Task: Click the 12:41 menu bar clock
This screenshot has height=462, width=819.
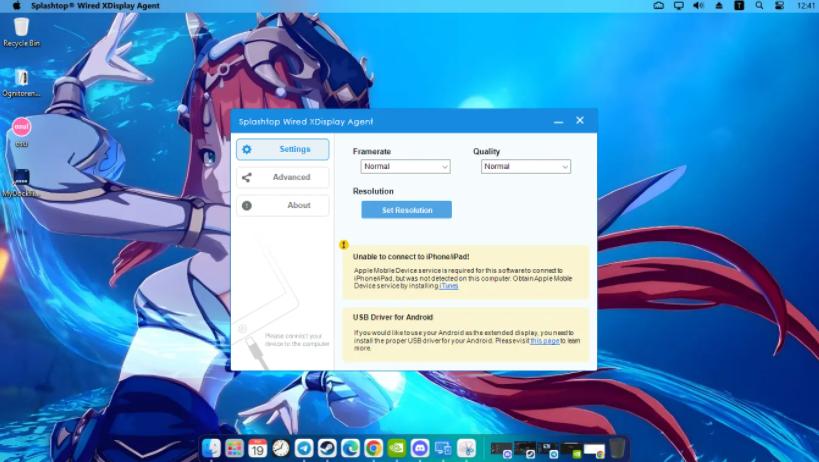Action: pyautogui.click(x=806, y=6)
